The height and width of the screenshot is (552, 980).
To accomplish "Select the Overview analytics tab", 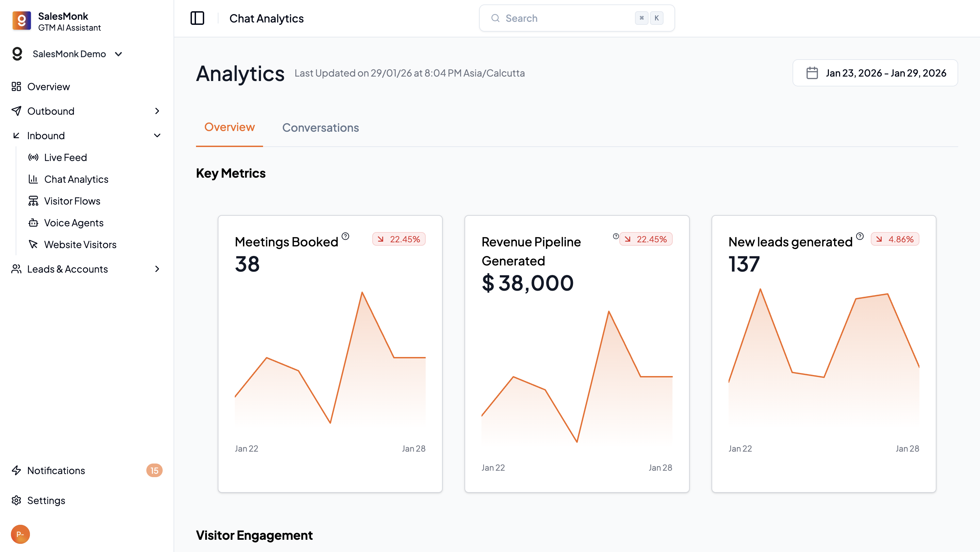I will (229, 127).
